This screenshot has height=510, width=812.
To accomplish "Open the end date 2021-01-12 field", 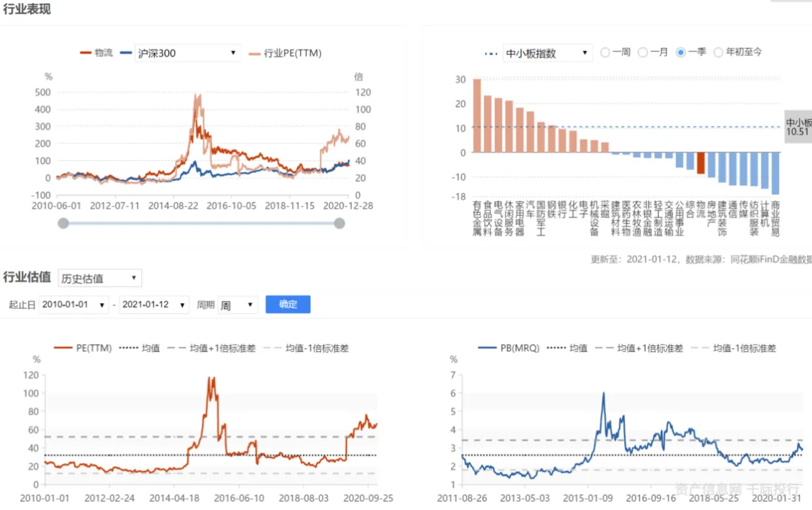I will (154, 305).
